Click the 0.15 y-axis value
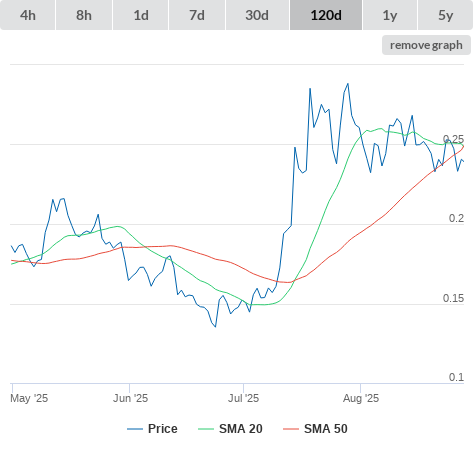The width and height of the screenshot is (474, 455). [x=453, y=298]
